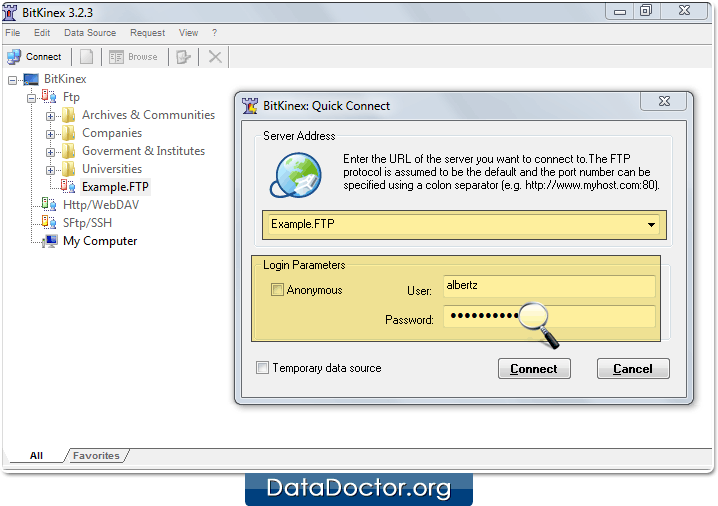Click the Connect toolbar icon
This screenshot has height=506, width=718.
click(x=14, y=57)
